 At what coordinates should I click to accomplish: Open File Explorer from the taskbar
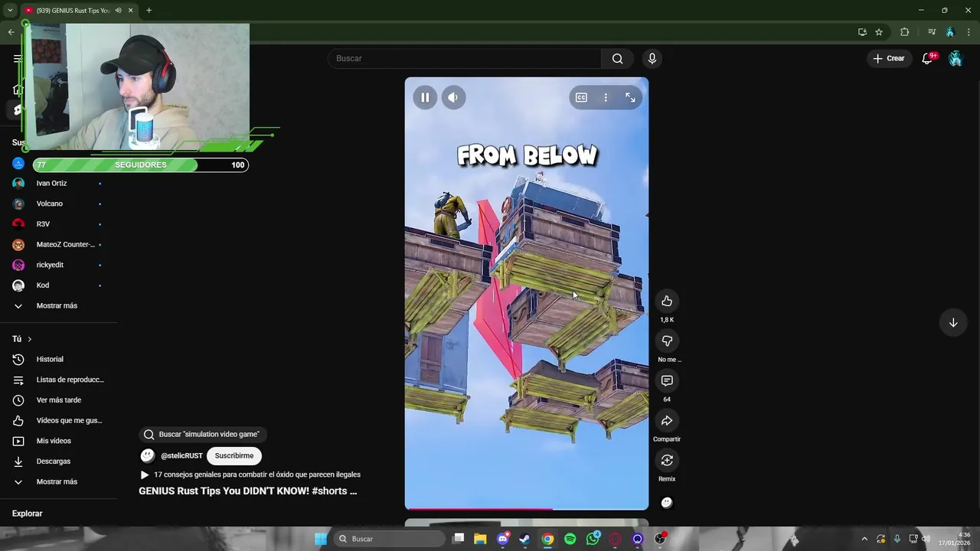(480, 539)
